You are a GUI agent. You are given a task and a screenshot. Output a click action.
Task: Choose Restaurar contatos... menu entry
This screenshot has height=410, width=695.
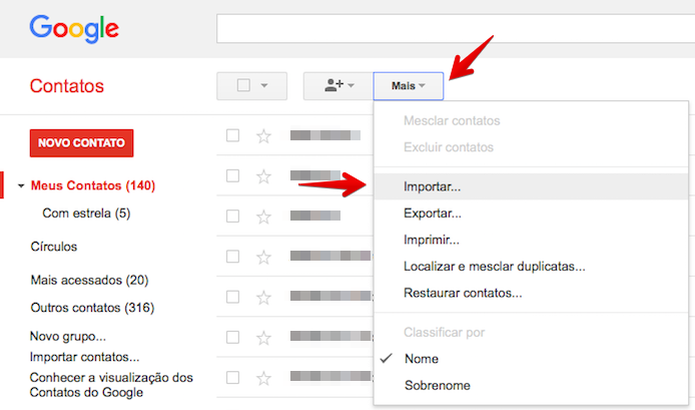[531, 293]
